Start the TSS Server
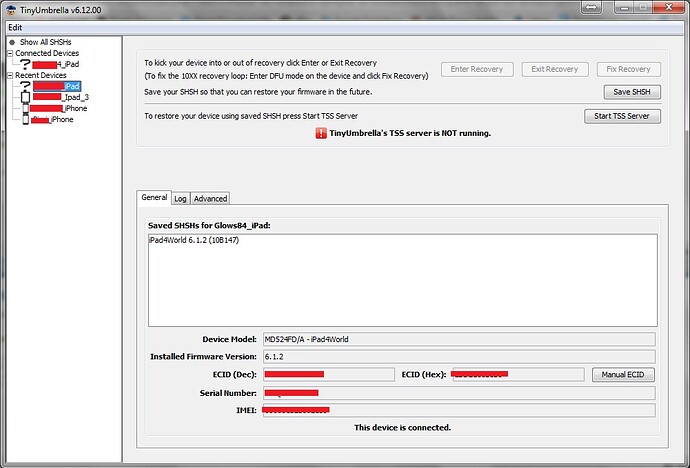The height and width of the screenshot is (468, 690). (x=622, y=116)
